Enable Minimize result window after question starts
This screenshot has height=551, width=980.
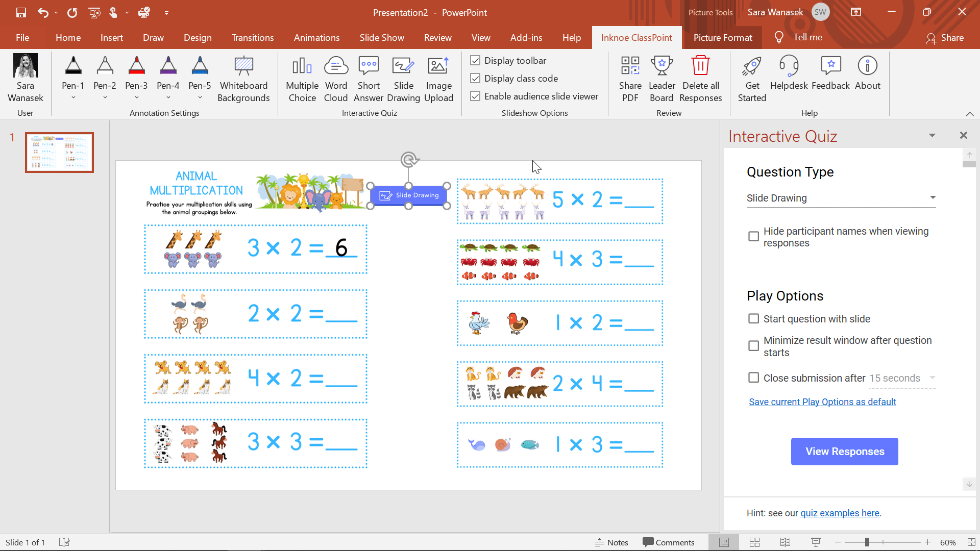[753, 346]
